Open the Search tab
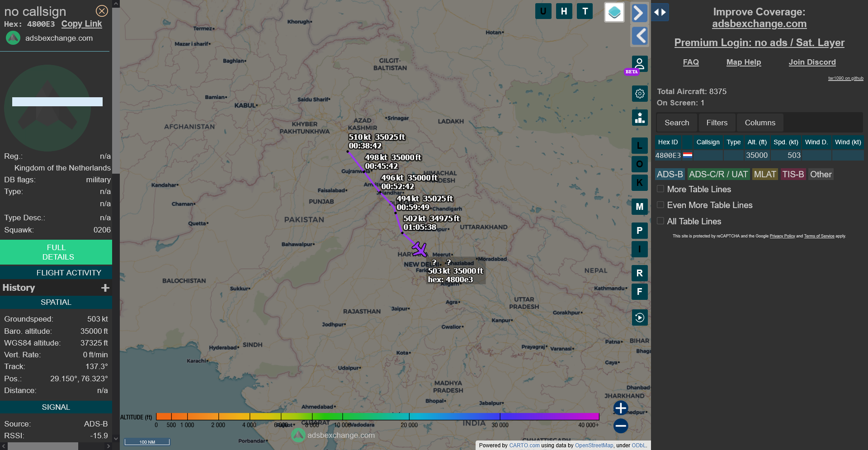 [x=677, y=123]
